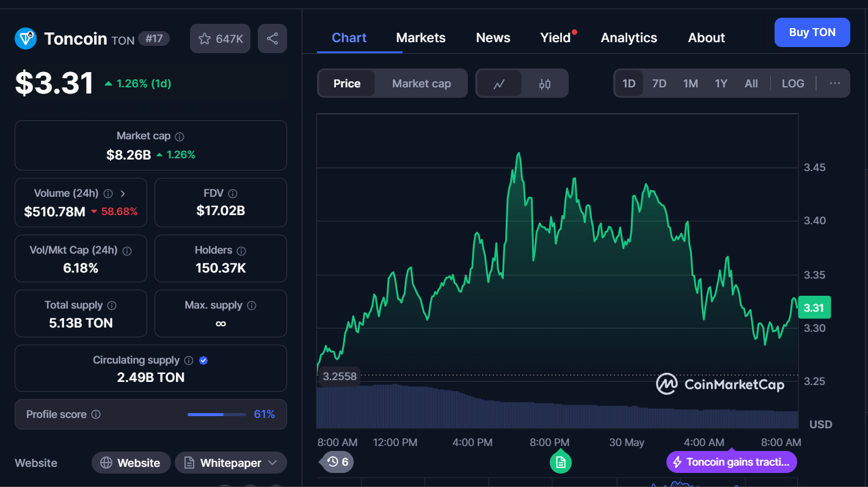Screen dimensions: 868x487
Task: Open the Profile score info icon
Action: [x=96, y=414]
